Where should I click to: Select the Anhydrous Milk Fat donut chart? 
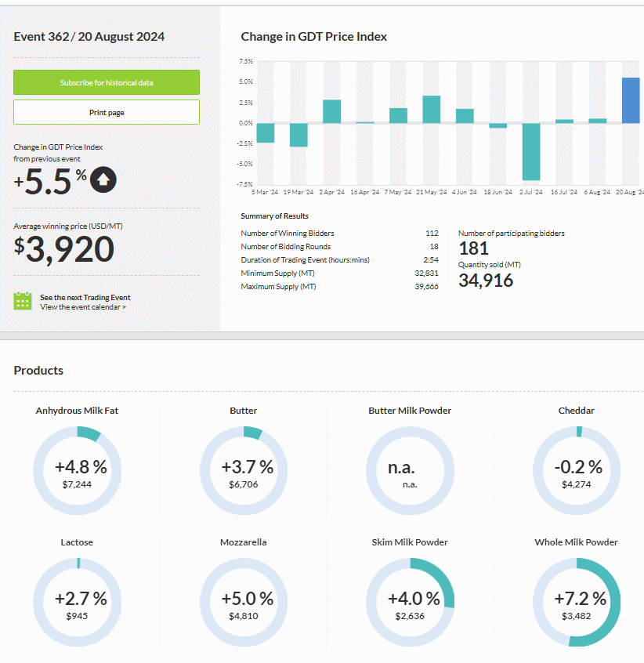pos(77,471)
